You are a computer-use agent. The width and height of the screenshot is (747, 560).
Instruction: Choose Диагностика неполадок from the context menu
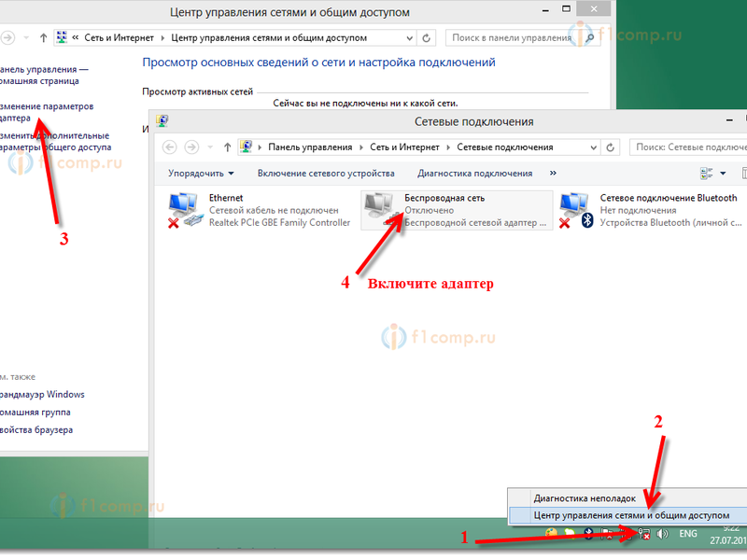[x=585, y=498]
